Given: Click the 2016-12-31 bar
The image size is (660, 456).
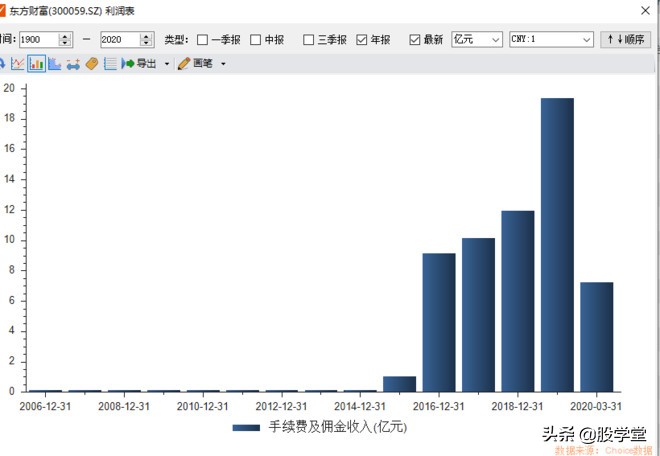Looking at the screenshot, I should point(439,323).
